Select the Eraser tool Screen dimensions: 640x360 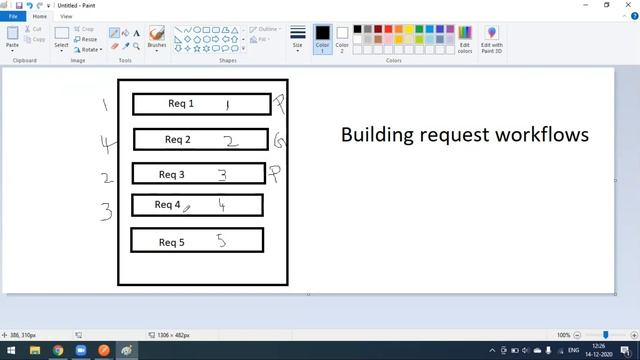point(114,46)
